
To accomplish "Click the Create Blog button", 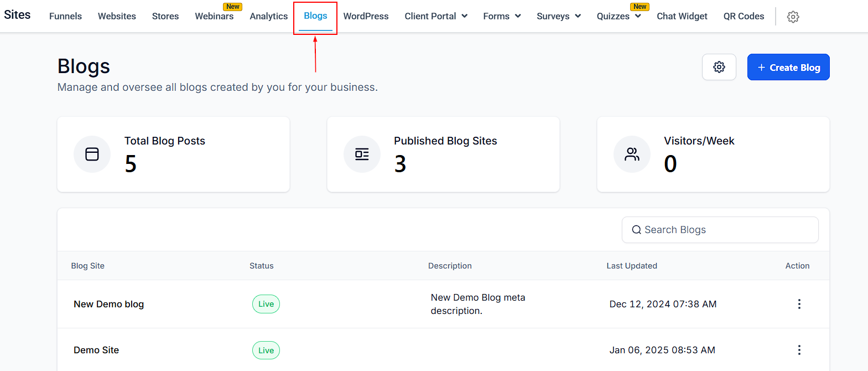I will click(788, 67).
